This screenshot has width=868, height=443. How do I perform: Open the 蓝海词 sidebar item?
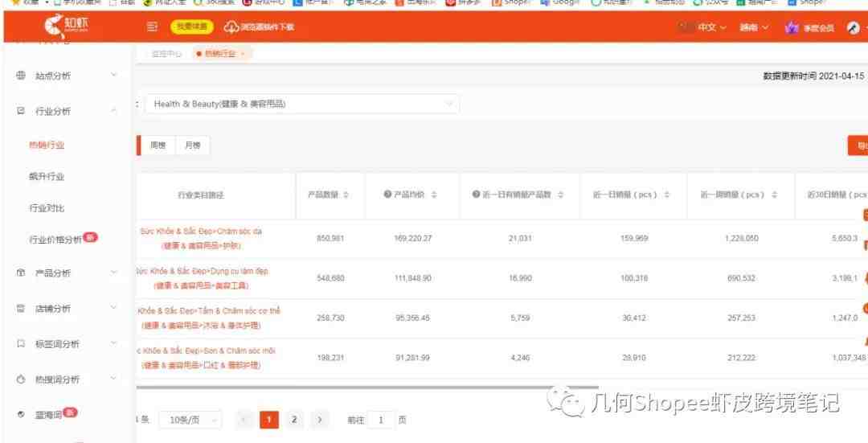(49, 415)
